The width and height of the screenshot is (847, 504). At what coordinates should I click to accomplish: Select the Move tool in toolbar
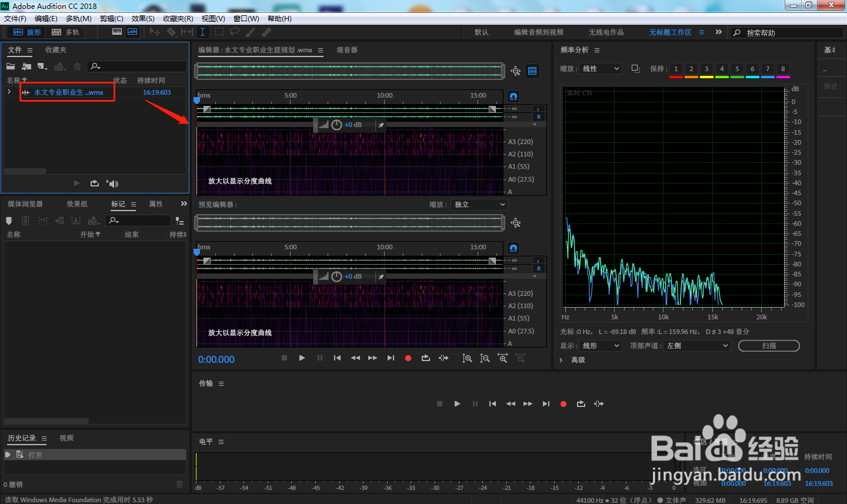(x=155, y=32)
